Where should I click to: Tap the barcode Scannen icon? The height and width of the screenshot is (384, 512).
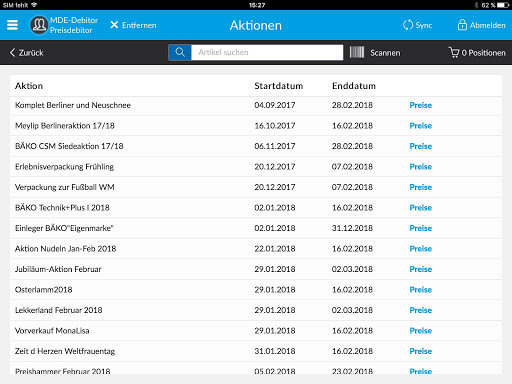[x=357, y=52]
